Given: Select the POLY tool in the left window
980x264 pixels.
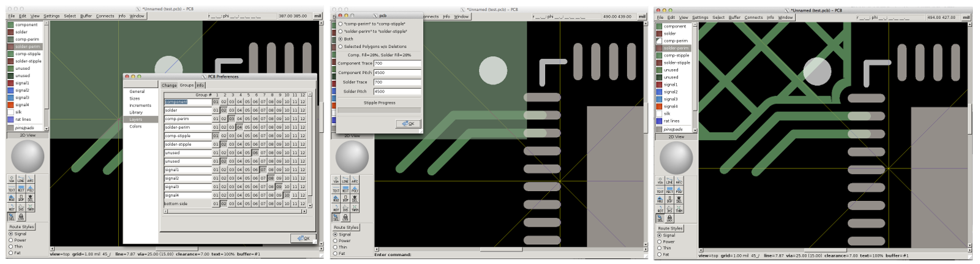Looking at the screenshot, I should point(30,189).
